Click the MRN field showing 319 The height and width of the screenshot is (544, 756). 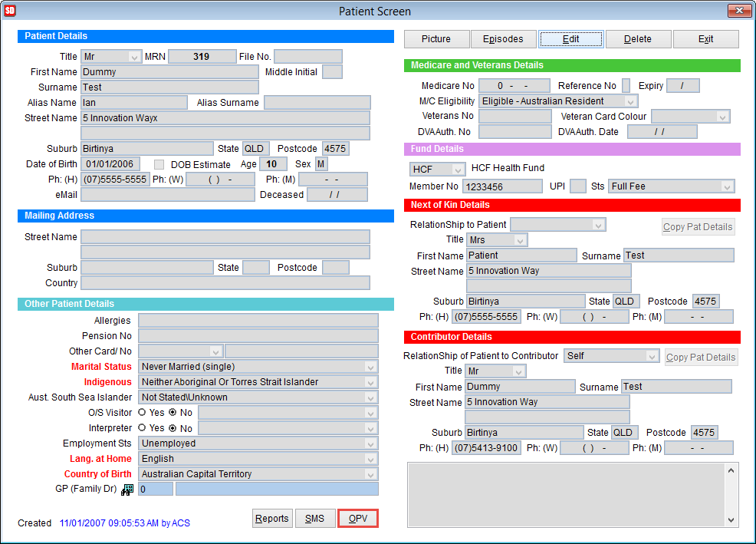[x=202, y=57]
